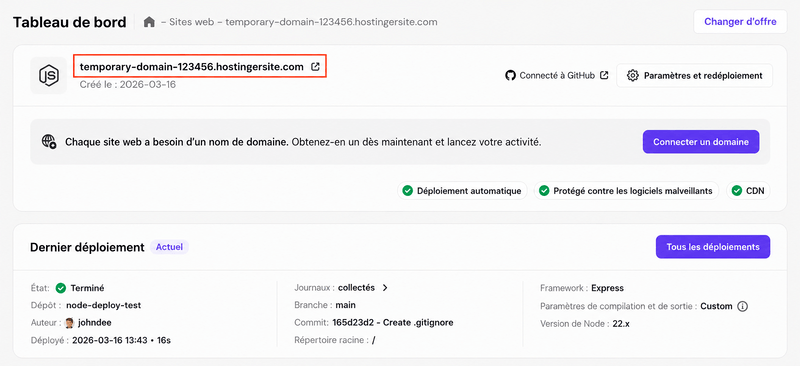Click the CDN badge

click(748, 191)
